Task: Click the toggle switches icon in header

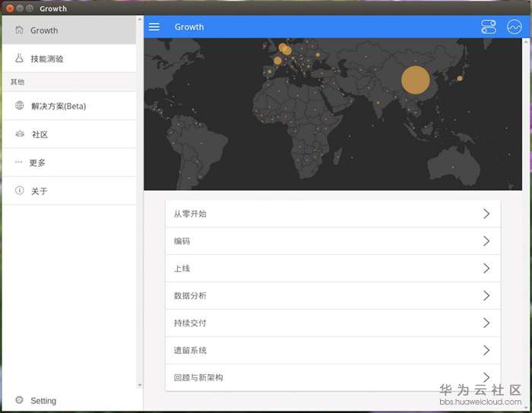Action: pos(489,27)
